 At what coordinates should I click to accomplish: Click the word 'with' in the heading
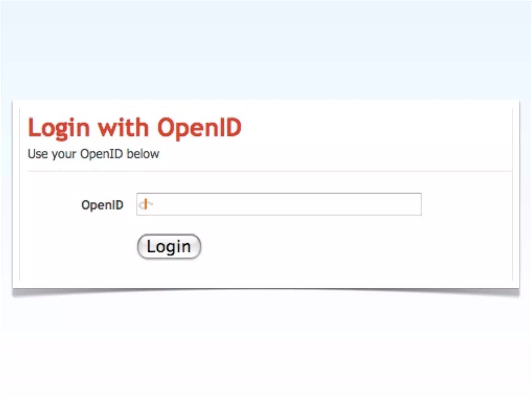pyautogui.click(x=123, y=127)
